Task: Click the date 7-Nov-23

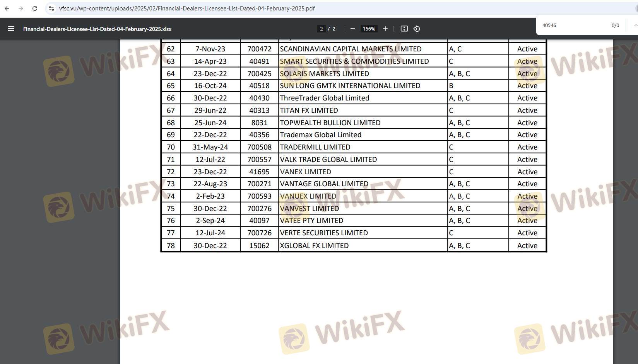Action: point(210,49)
